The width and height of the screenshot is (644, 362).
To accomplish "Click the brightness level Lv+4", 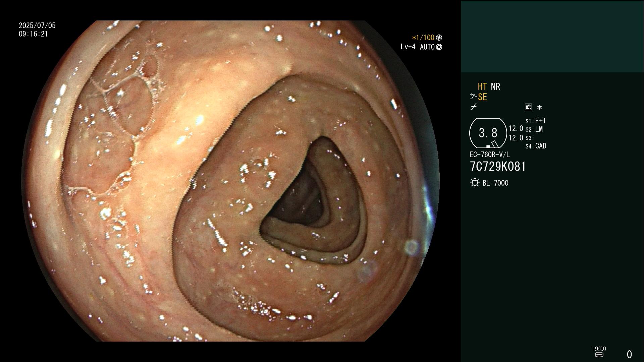I will [x=408, y=47].
